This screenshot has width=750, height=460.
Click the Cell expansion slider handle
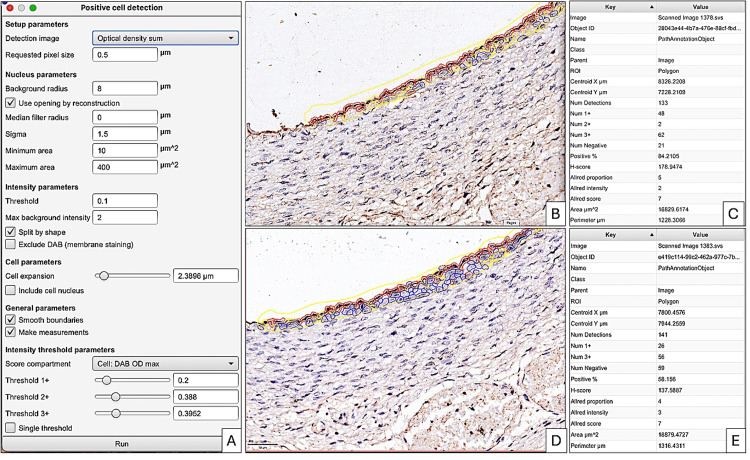(x=104, y=276)
